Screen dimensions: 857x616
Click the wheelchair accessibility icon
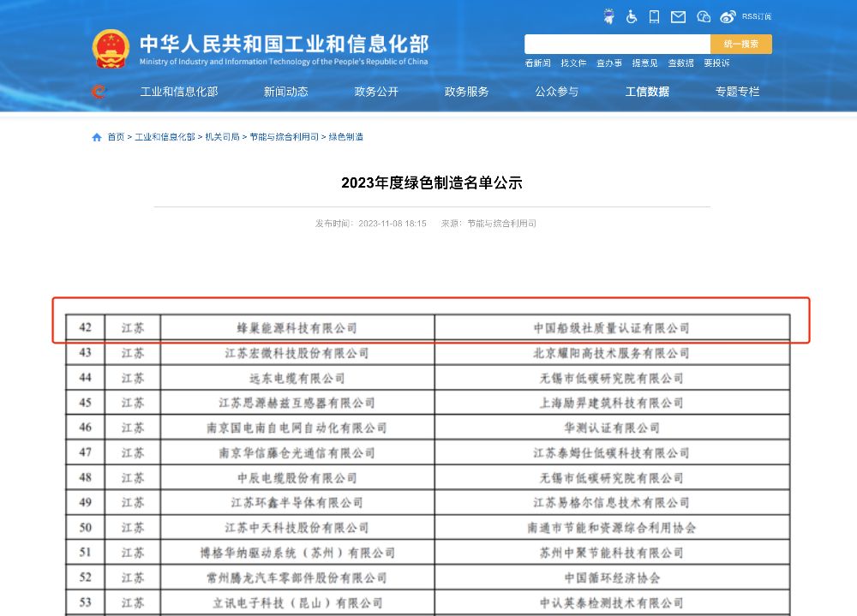(632, 16)
